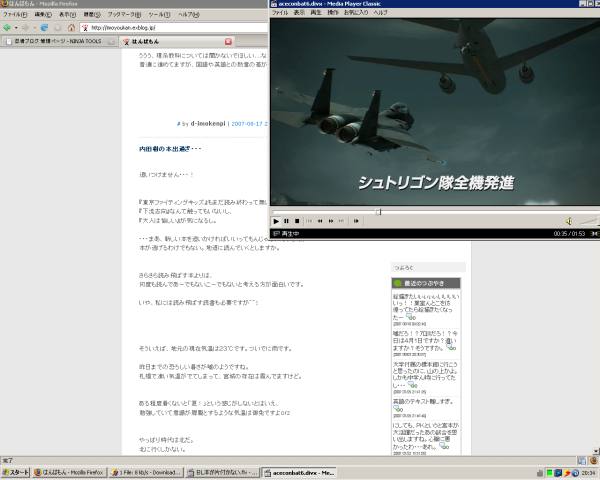This screenshot has width=600, height=480.
Task: Click the Media Player status icon beside 再生中
Action: coord(276,233)
